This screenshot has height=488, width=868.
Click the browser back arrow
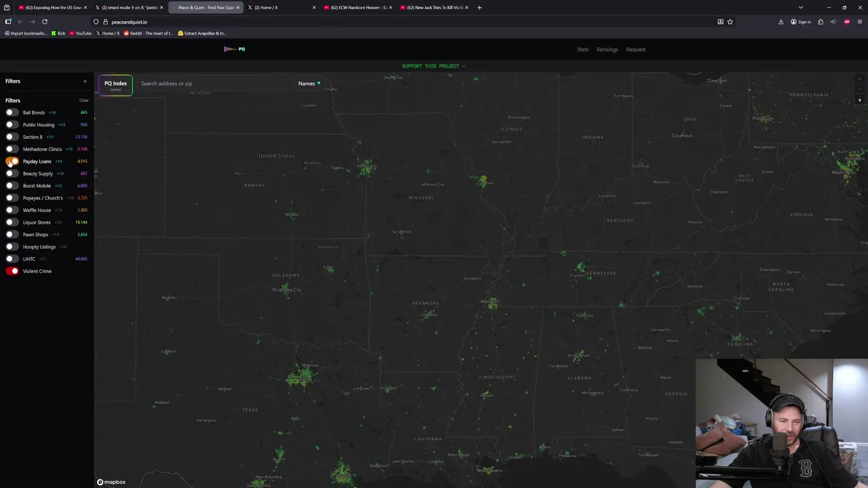tap(20, 22)
